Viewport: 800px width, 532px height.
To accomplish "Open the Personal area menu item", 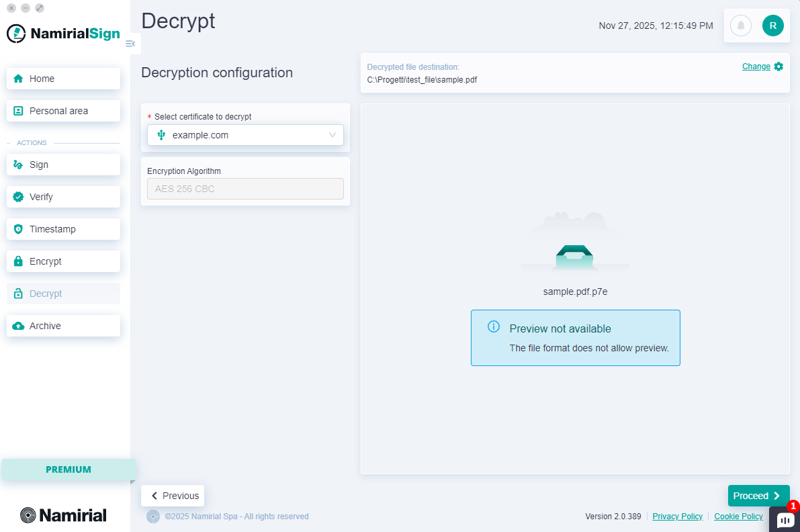I will click(x=63, y=111).
